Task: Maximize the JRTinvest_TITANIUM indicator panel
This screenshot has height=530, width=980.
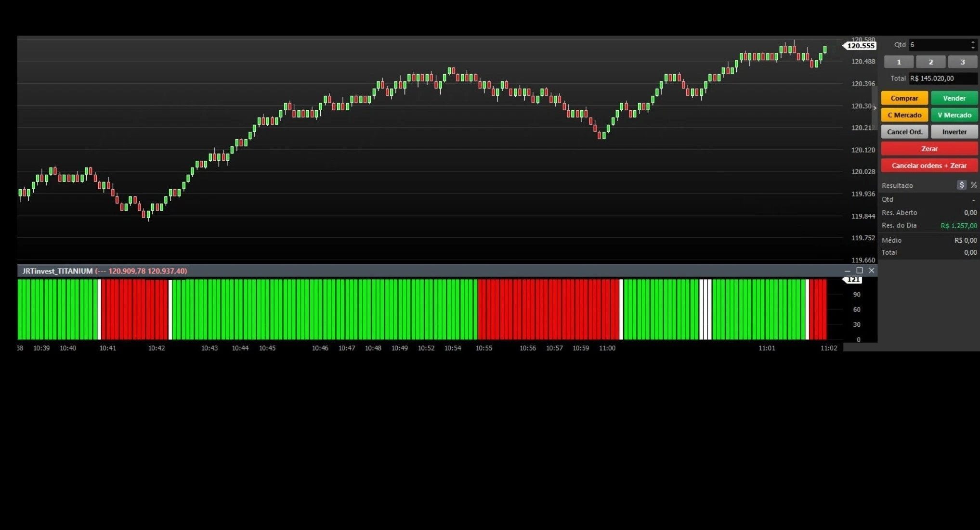Action: 859,271
